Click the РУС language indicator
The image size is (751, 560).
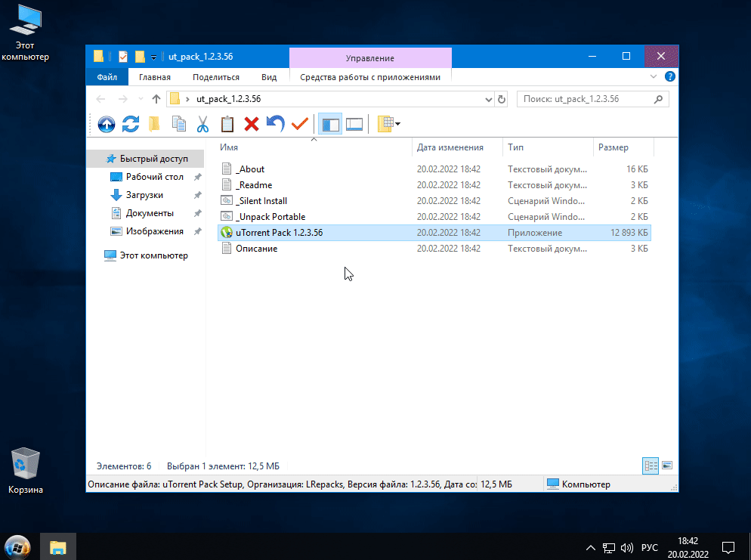click(650, 548)
